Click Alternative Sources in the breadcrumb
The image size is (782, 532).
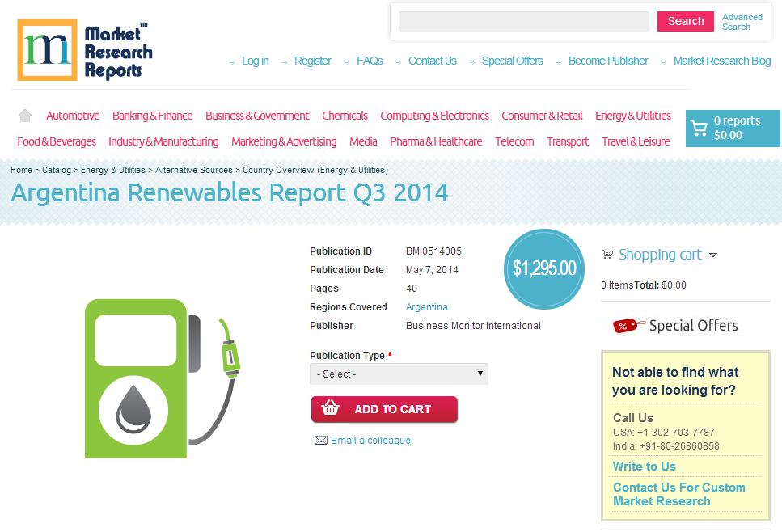[x=193, y=170]
